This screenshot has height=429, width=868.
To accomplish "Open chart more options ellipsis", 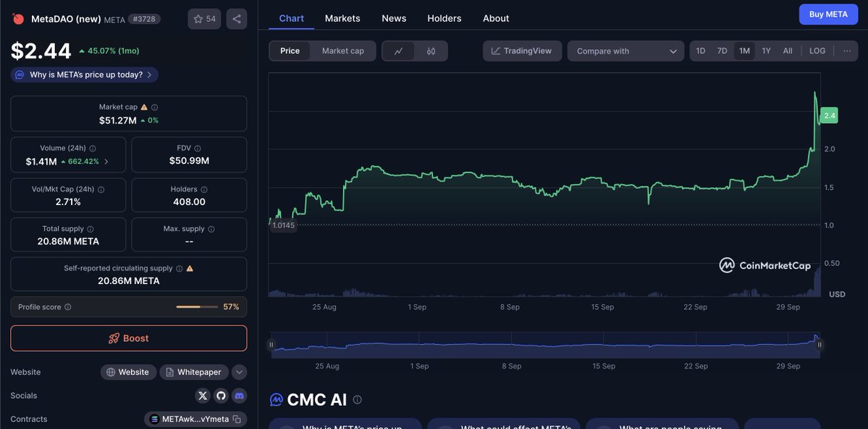I will point(847,51).
